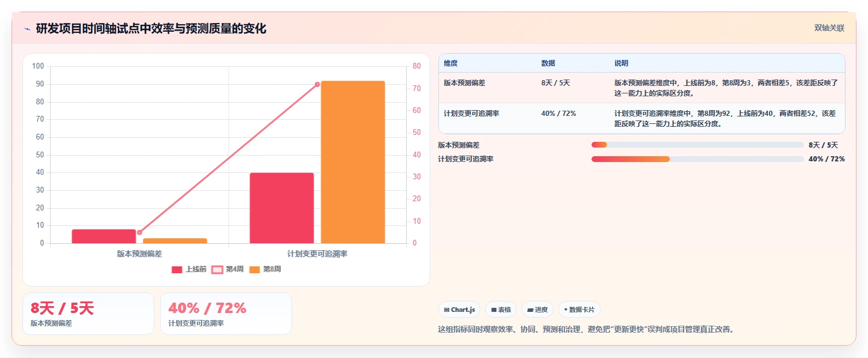Image resolution: width=868 pixels, height=358 pixels.
Task: Click the dashboard title 研发项目时间轴试点中效率与预测质量的变化
Action: (151, 29)
